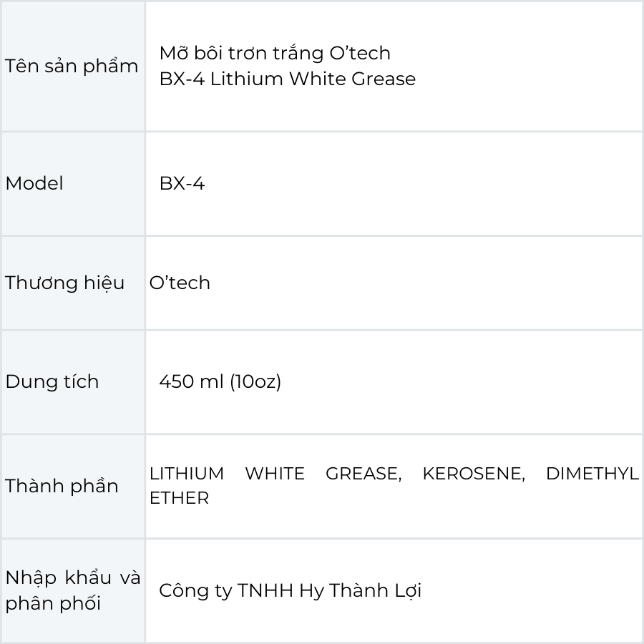Select the 'Model' row label
This screenshot has height=644, width=644.
(34, 184)
